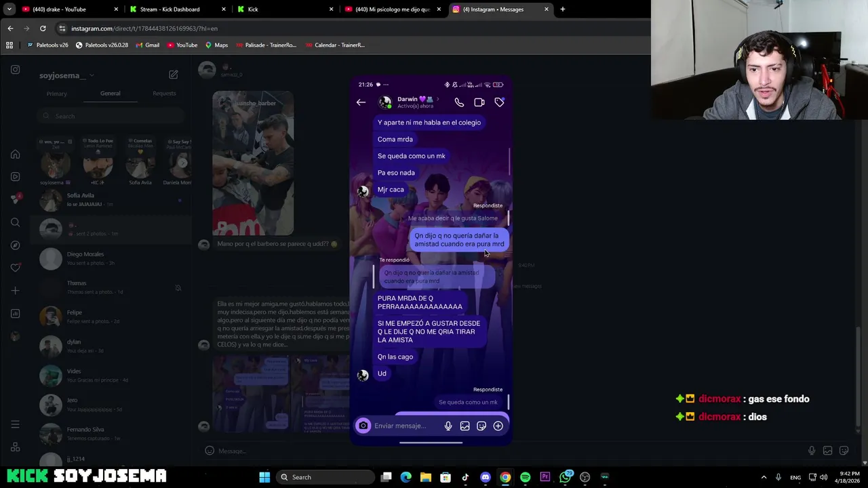Viewport: 868px width, 488px height.
Task: Open the Instagram sidebar Search icon
Action: click(x=15, y=222)
